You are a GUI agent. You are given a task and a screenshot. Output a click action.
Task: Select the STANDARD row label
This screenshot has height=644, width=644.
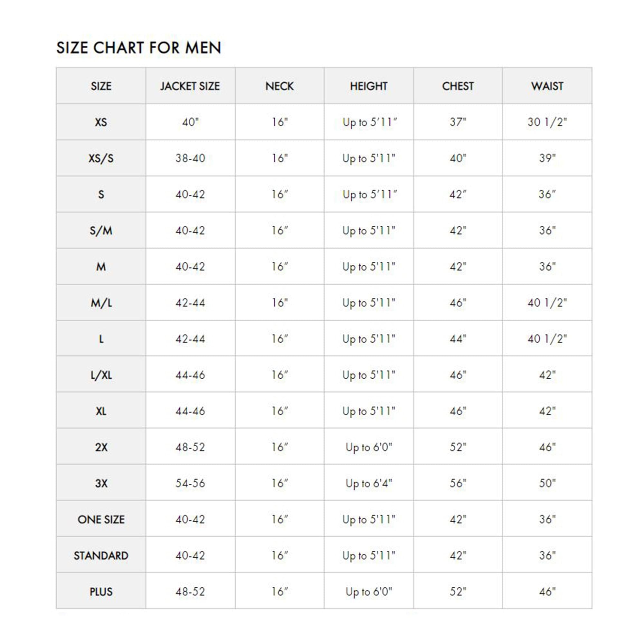[x=101, y=556]
